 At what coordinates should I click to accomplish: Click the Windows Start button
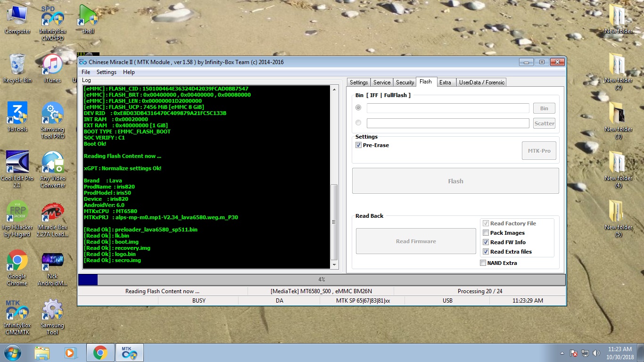12,353
